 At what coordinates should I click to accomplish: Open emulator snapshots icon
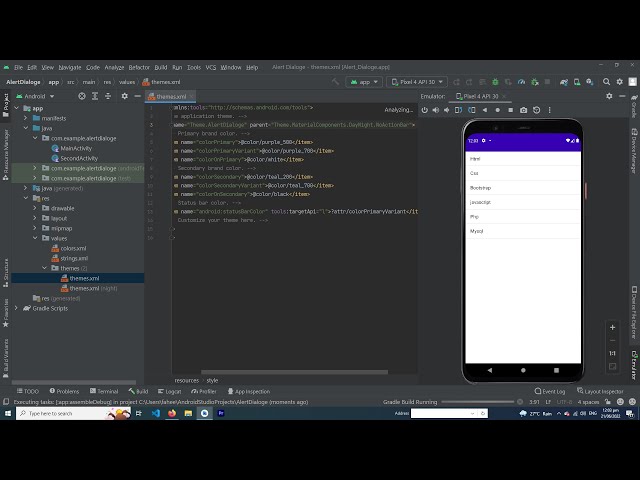536,110
